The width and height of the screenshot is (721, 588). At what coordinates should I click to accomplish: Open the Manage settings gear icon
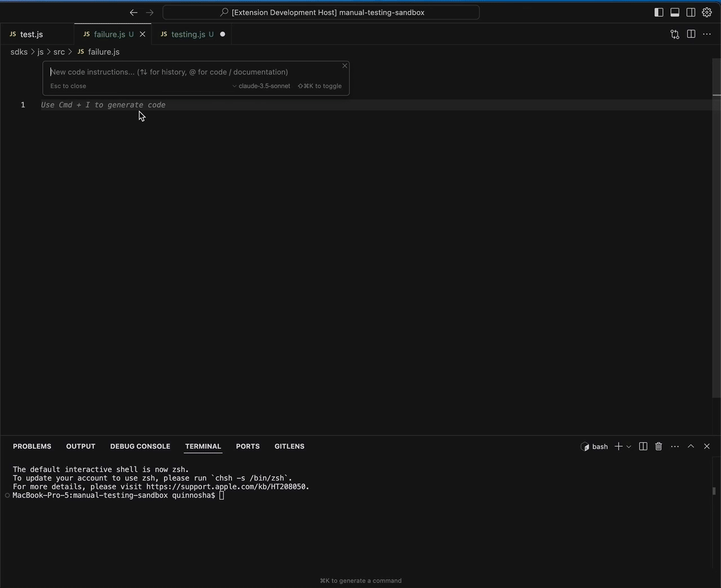[x=707, y=12]
